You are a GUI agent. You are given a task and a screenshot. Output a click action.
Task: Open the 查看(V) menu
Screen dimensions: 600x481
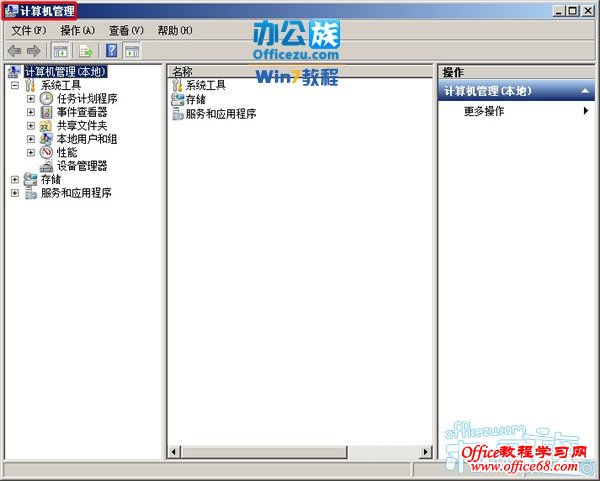(126, 30)
